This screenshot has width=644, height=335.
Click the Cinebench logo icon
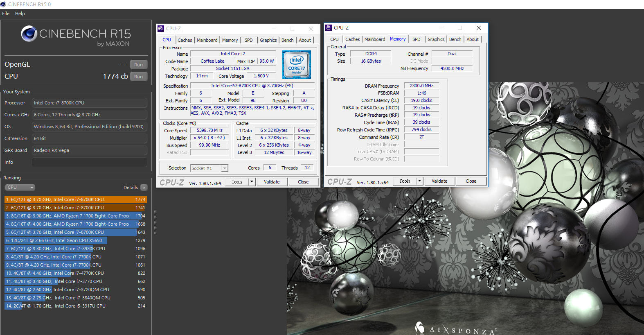(29, 34)
